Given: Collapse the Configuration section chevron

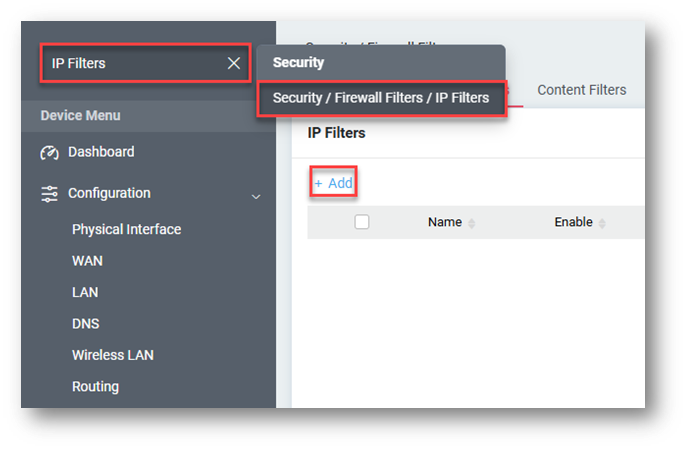Looking at the screenshot, I should click(256, 196).
